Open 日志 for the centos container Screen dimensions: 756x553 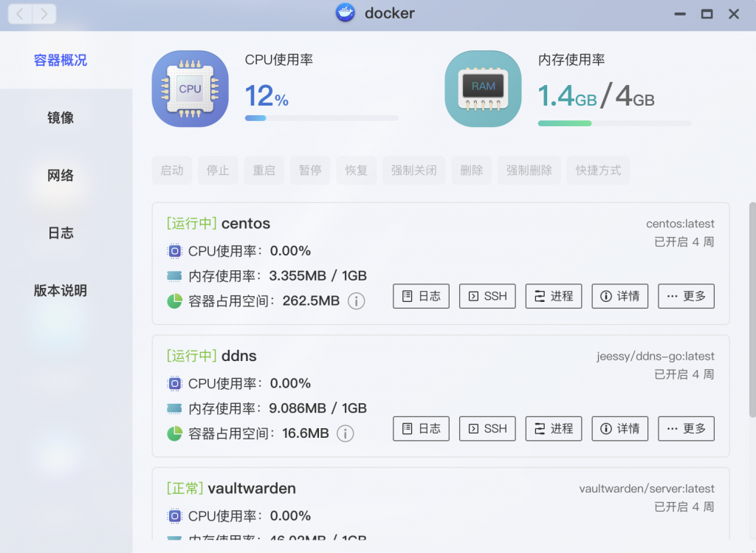tap(421, 296)
